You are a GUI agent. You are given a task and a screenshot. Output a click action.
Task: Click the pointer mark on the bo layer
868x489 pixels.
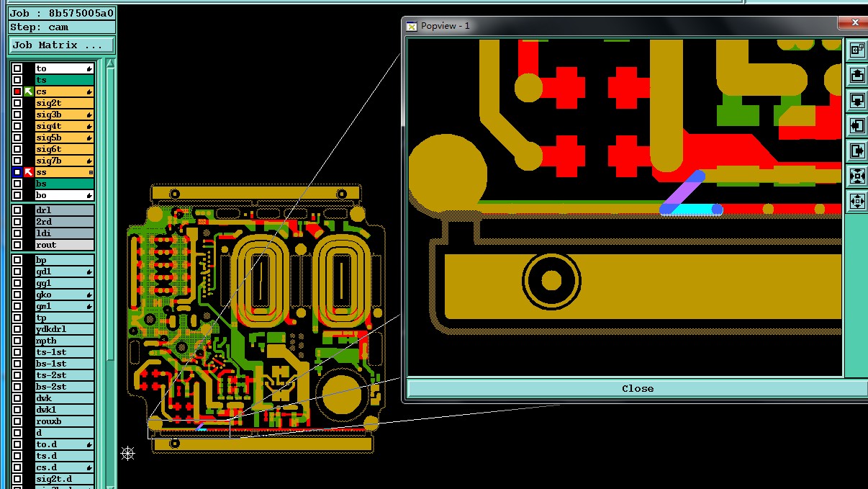pos(89,195)
